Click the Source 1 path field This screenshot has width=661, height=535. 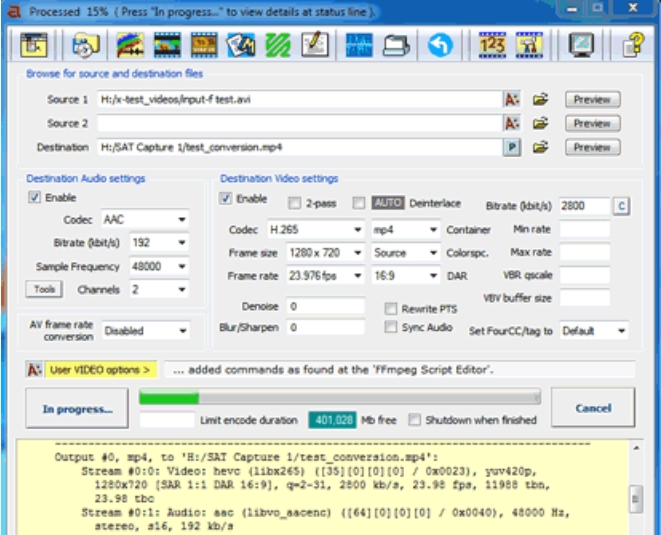pyautogui.click(x=299, y=99)
